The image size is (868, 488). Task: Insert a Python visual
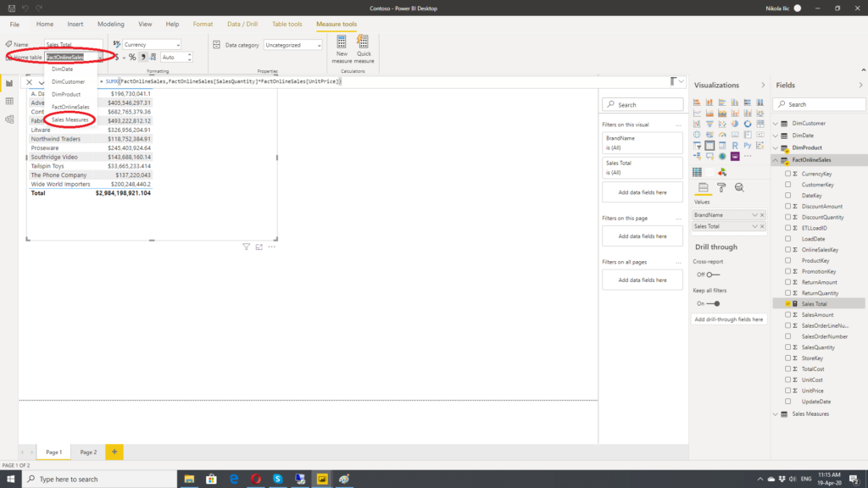point(748,146)
